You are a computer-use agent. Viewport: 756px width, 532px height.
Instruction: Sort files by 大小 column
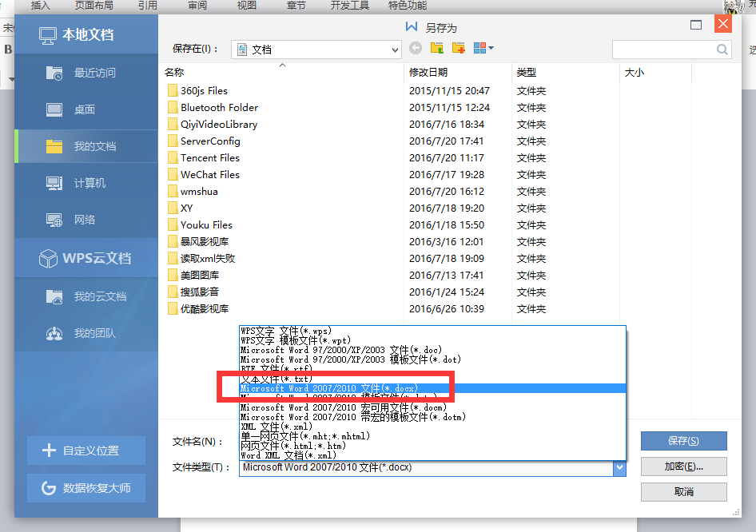(x=655, y=72)
